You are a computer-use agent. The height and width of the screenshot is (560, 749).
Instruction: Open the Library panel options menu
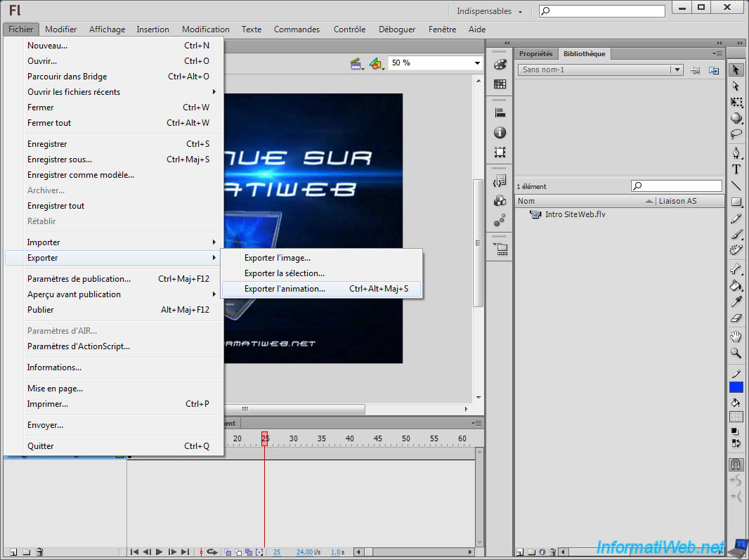coord(717,53)
